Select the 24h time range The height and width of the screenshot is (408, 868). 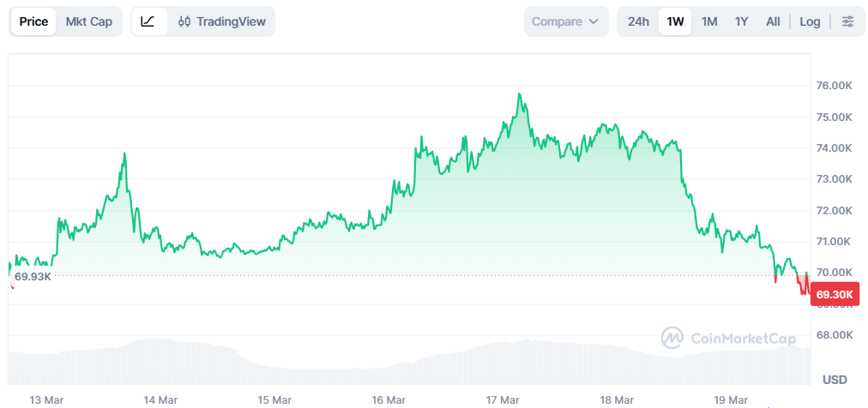coord(638,21)
